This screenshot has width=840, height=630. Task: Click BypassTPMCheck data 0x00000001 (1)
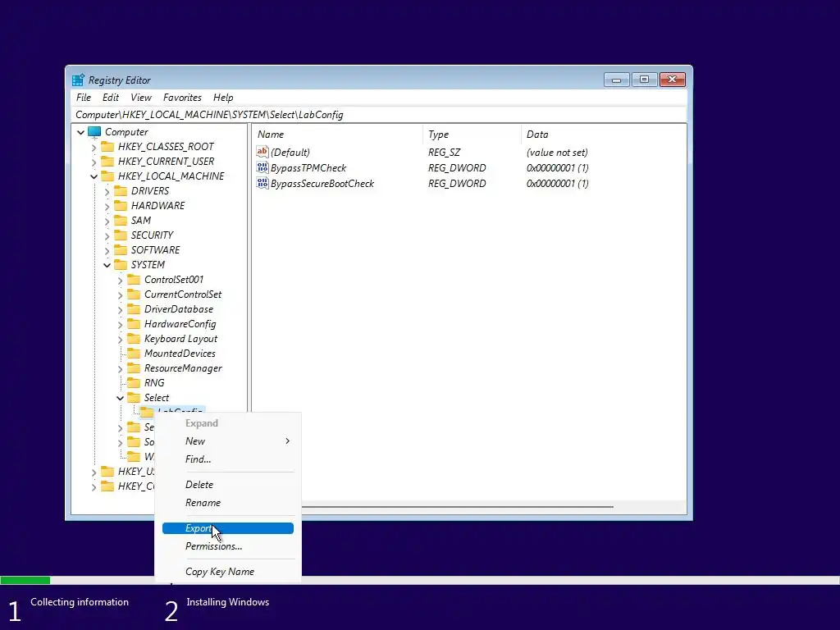557,167
